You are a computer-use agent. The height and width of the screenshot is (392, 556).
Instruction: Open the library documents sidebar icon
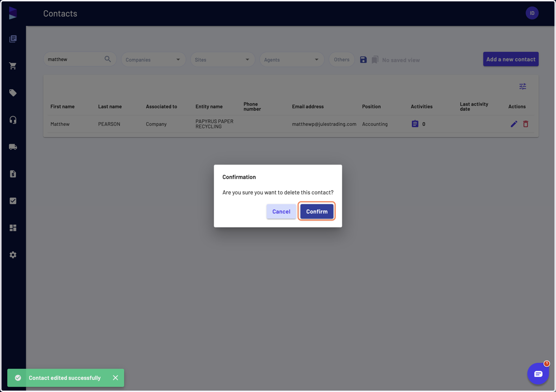click(13, 39)
